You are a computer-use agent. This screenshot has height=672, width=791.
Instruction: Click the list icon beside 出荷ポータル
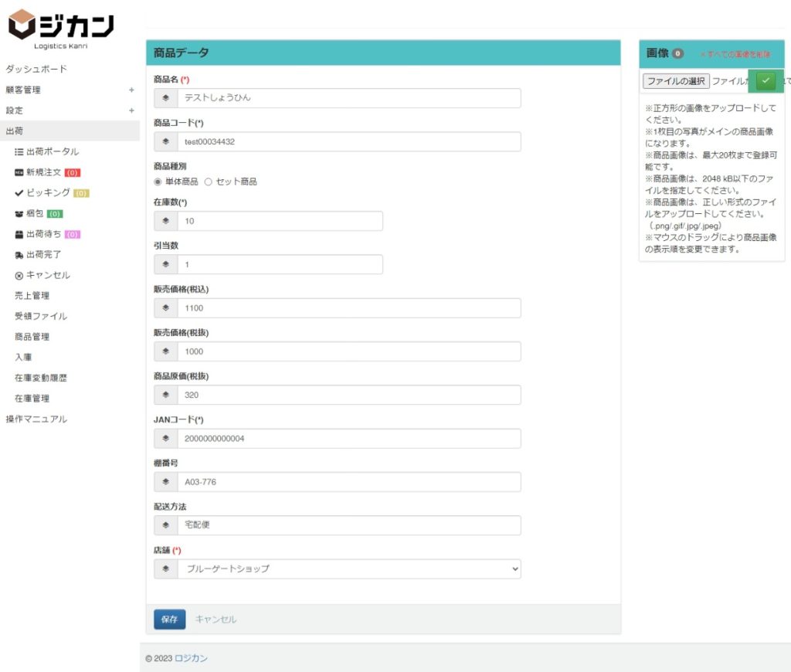click(x=19, y=152)
